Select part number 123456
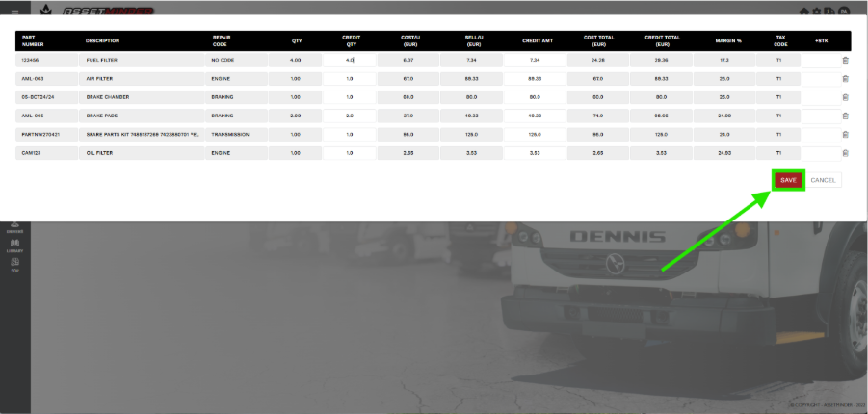The height and width of the screenshot is (414, 868). pyautogui.click(x=47, y=60)
